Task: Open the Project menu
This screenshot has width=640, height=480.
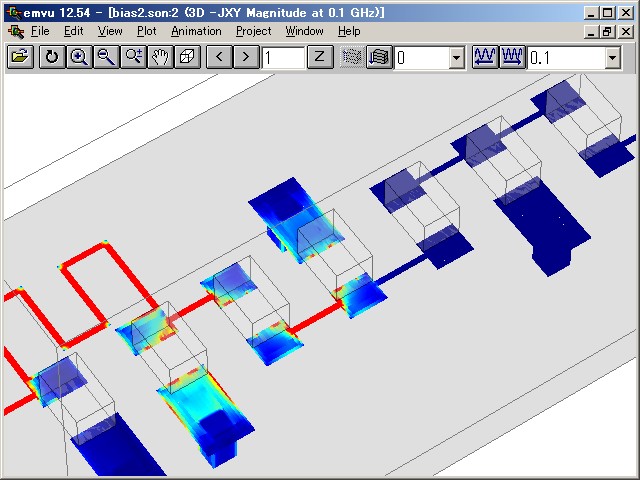Action: tap(253, 31)
